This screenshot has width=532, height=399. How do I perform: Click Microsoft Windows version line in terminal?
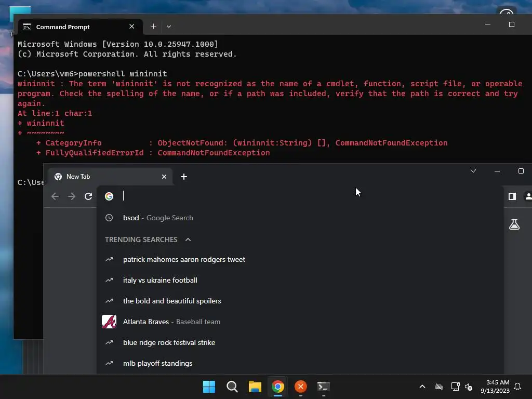(x=118, y=44)
